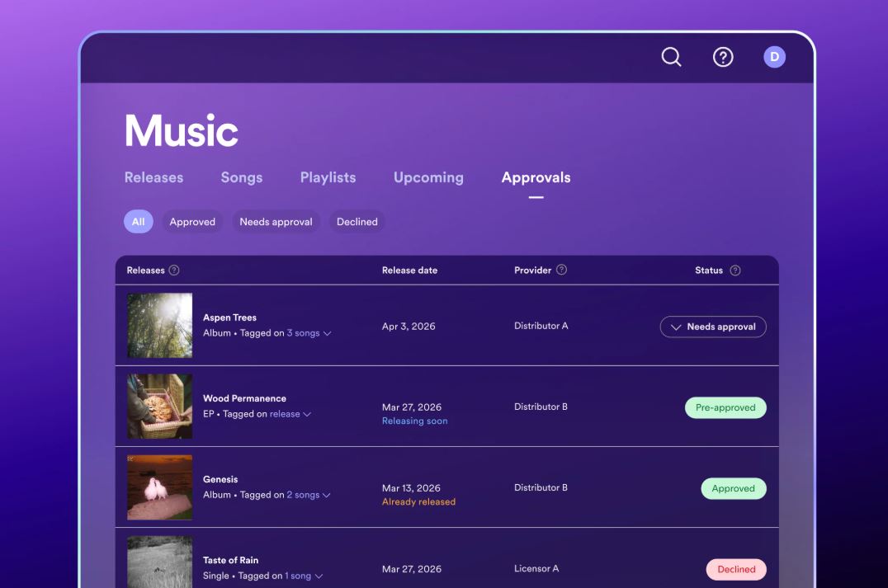Open the search icon

[x=670, y=57]
